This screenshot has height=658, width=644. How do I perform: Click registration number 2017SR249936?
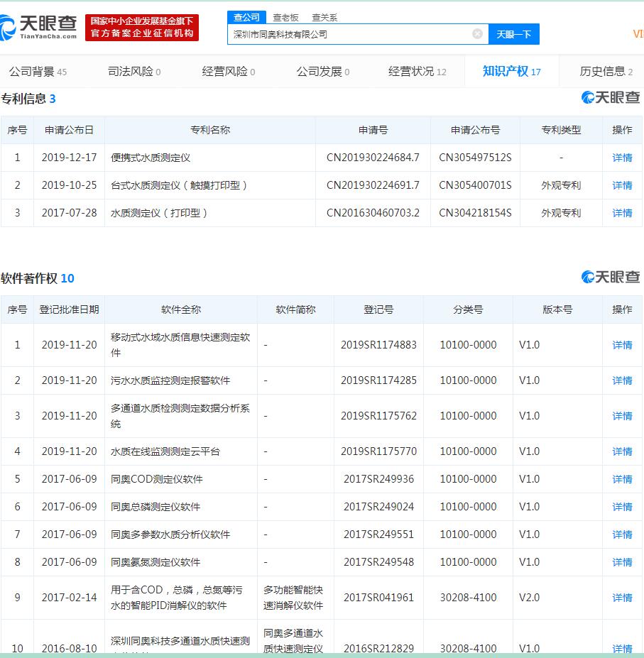pos(378,479)
